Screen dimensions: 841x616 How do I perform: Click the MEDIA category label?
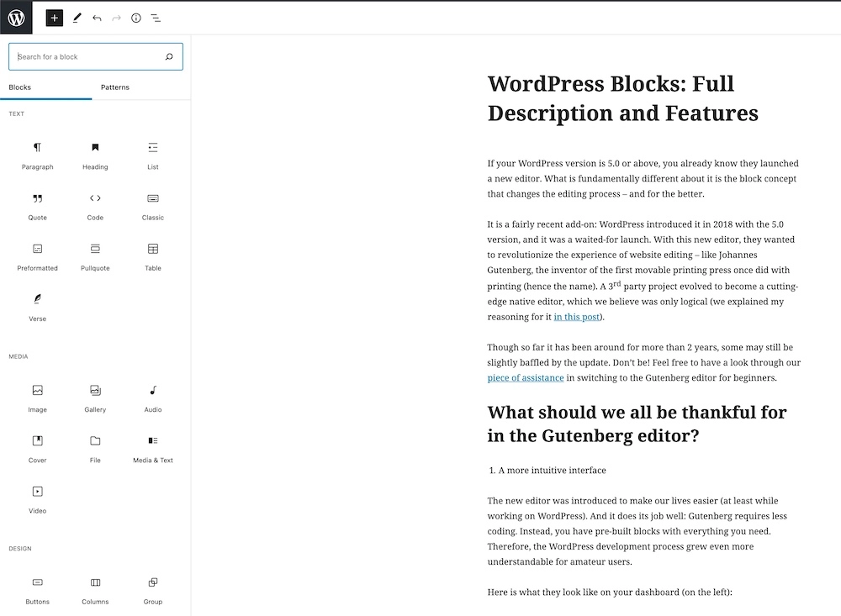19,356
